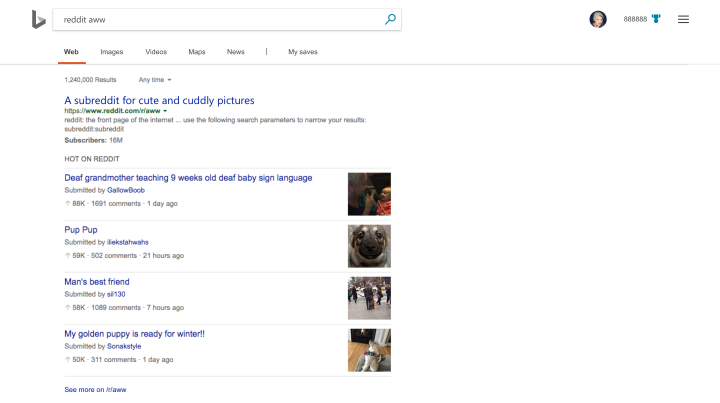Image resolution: width=720 pixels, height=403 pixels.
Task: Open 'A subreddit for cute and cuddly pictures'
Action: [159, 101]
